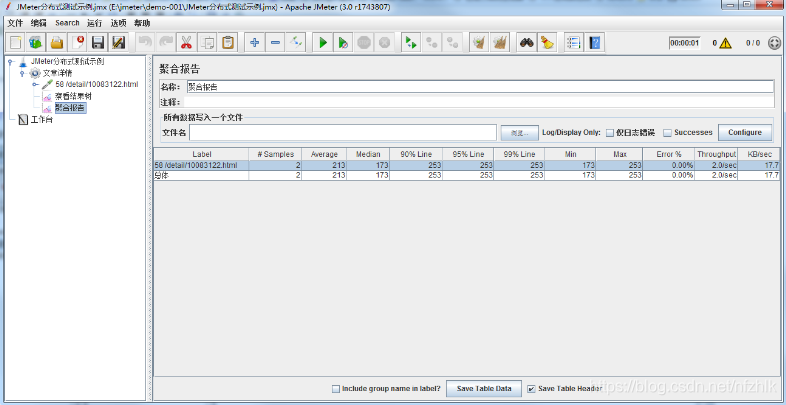This screenshot has height=405, width=786.
Task: Click remote stop all icon
Action: pos(432,43)
